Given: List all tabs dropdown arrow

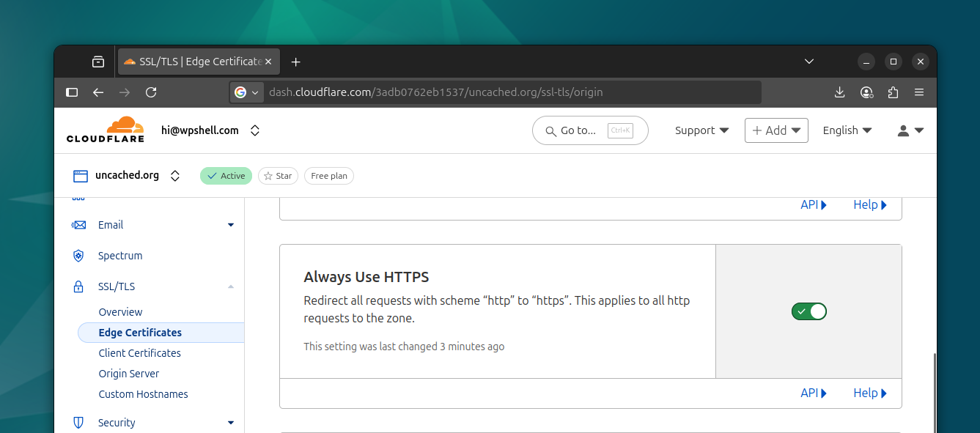Looking at the screenshot, I should (809, 62).
